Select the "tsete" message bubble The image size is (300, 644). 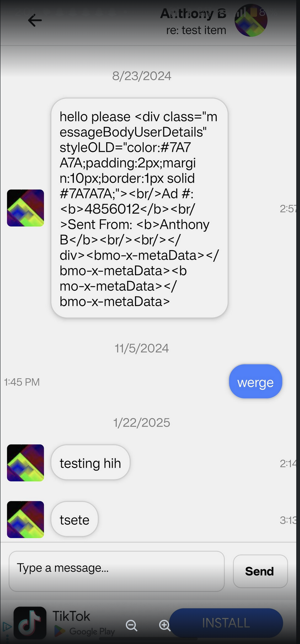click(x=75, y=519)
